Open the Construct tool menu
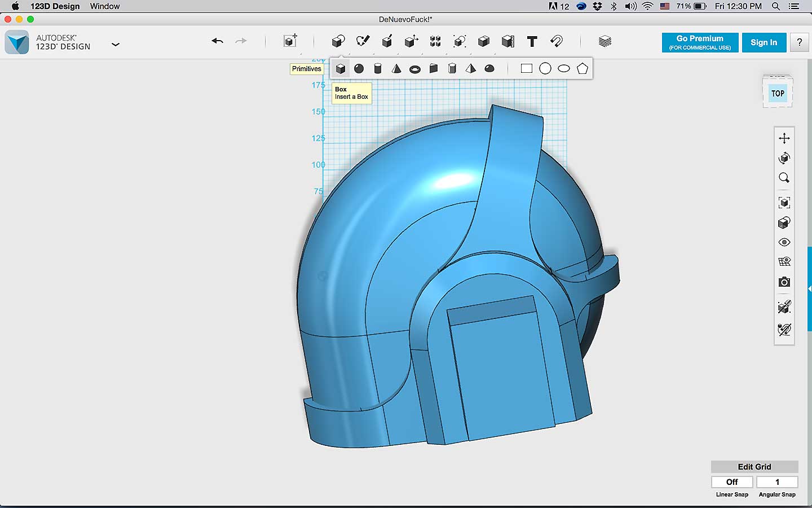 387,41
